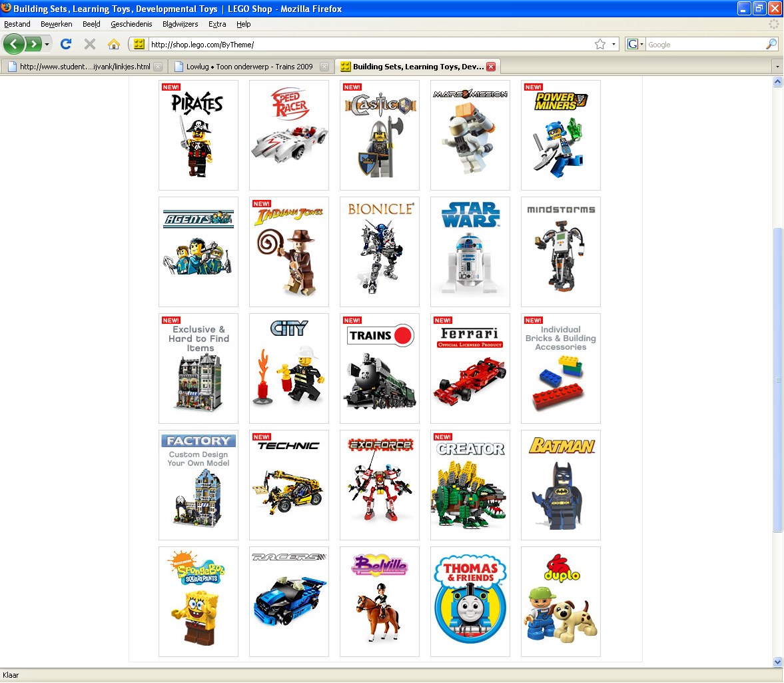Open the Pirates theme tile
The width and height of the screenshot is (784, 683).
pyautogui.click(x=198, y=135)
